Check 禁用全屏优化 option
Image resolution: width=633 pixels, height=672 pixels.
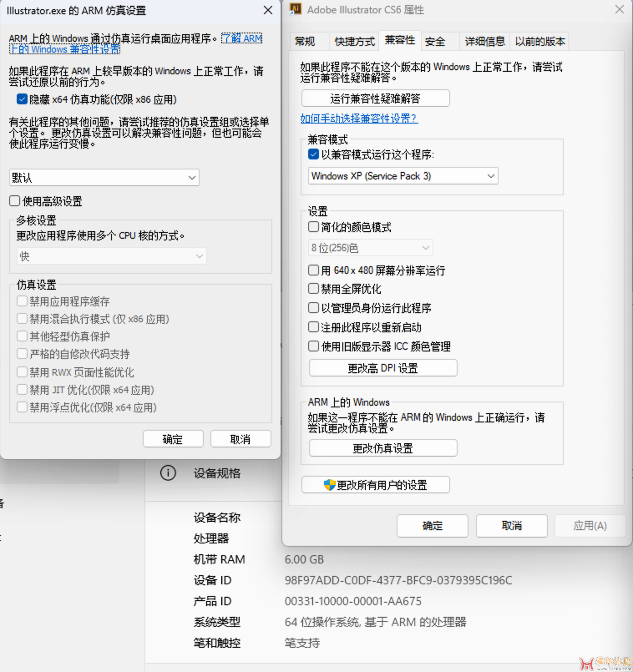tap(314, 288)
